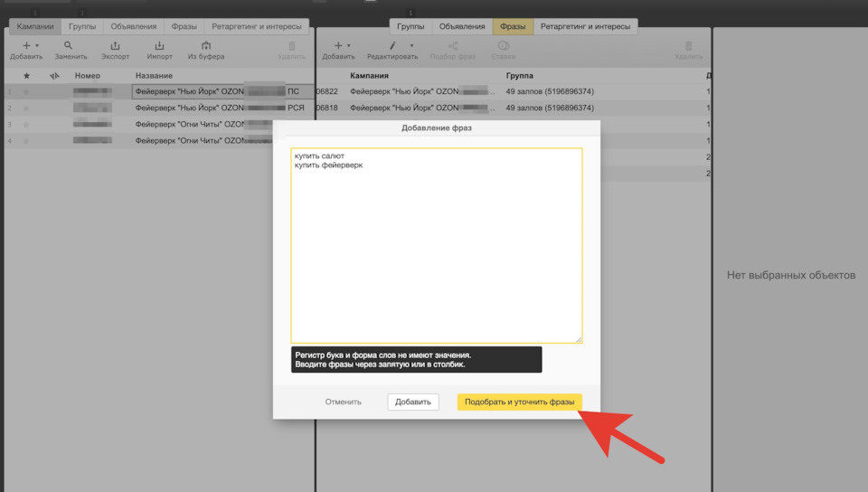Grab the text area resize handle corner
The height and width of the screenshot is (492, 868).
pos(579,339)
